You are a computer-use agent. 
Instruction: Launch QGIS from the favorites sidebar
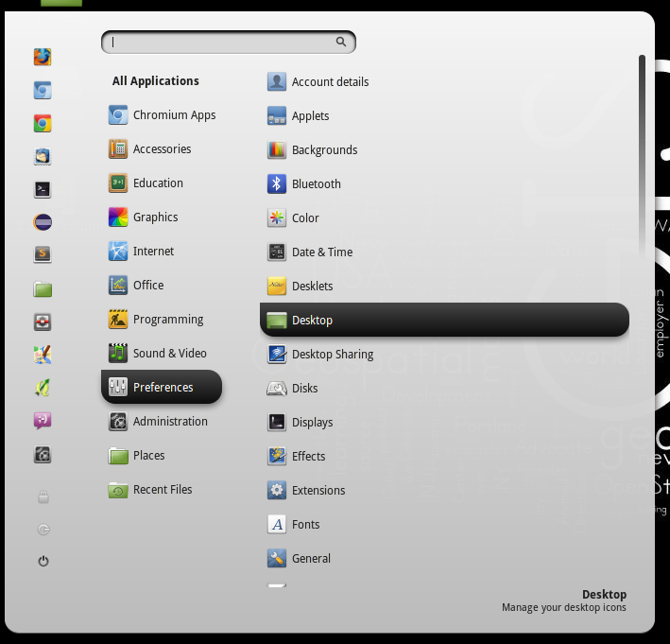pos(43,388)
